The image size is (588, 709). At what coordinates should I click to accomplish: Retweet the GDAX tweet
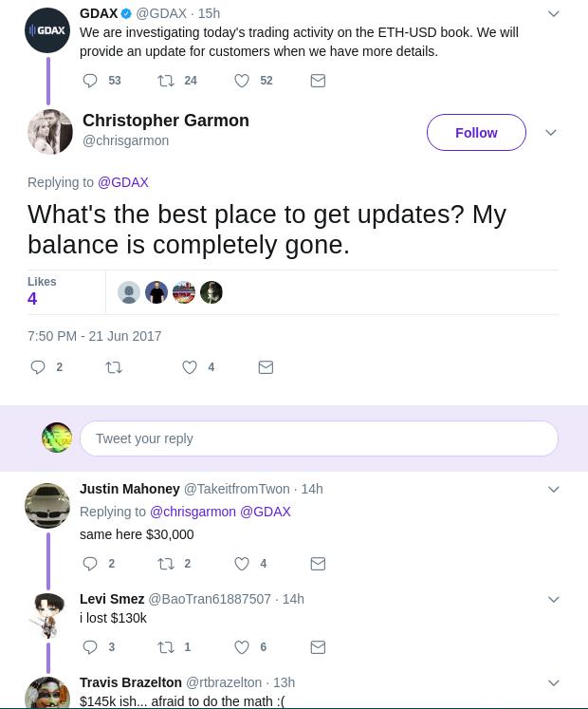click(x=166, y=82)
